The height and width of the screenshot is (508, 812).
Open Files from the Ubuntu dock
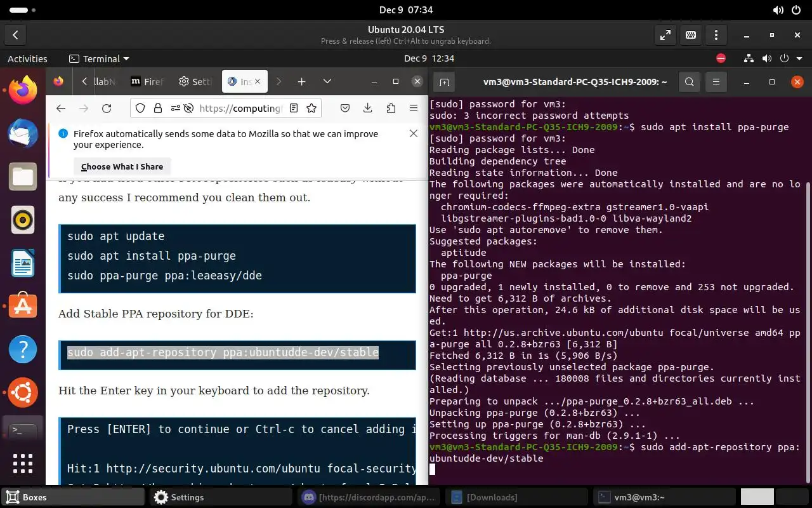pyautogui.click(x=23, y=177)
